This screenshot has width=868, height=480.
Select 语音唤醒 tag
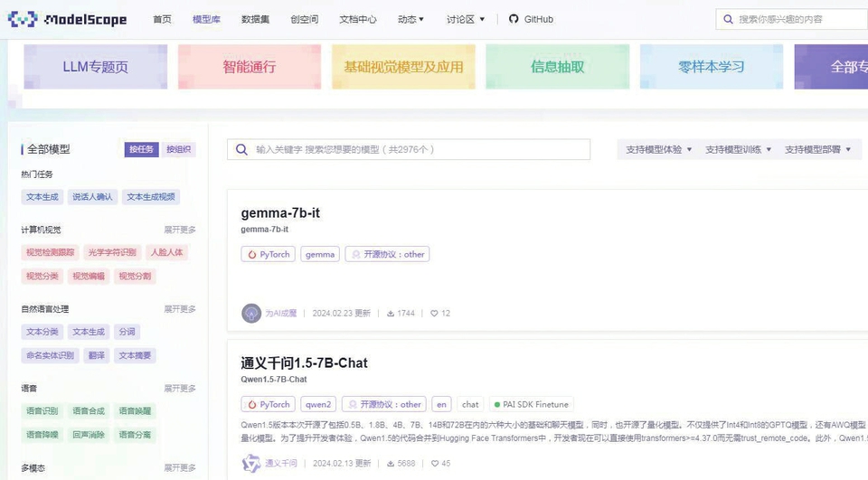coord(135,410)
